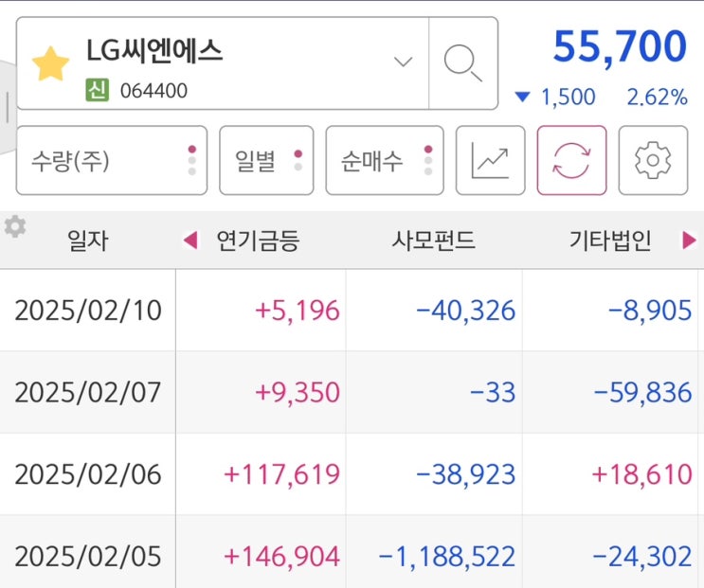Toggle the 일별 period selector

coord(266,161)
